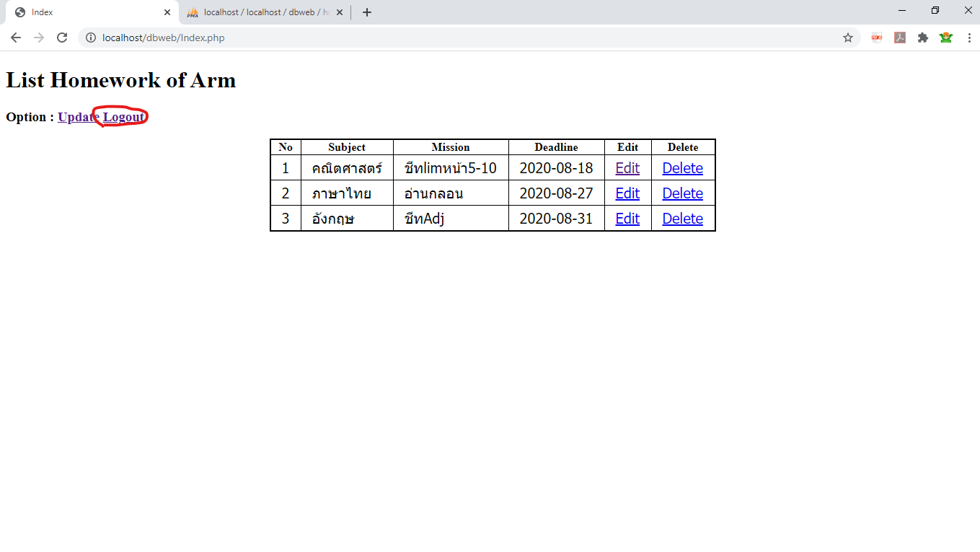Toggle the bookmark star for this page

pos(847,37)
